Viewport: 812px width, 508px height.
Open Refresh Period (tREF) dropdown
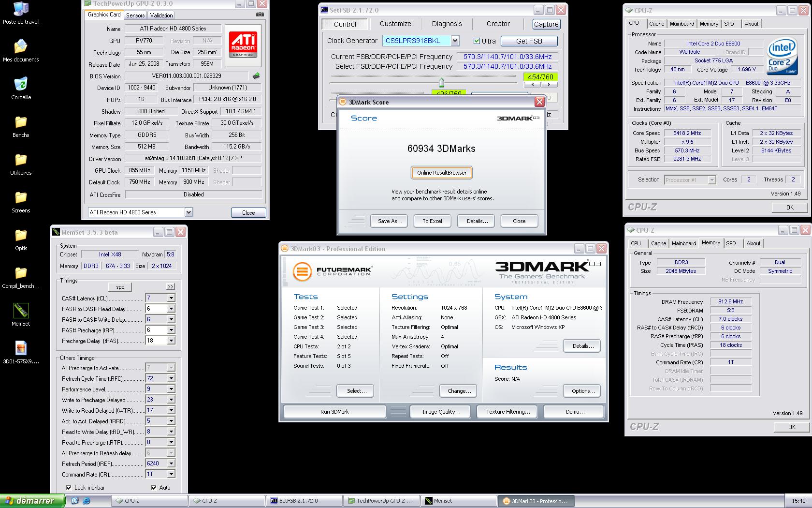pyautogui.click(x=171, y=463)
